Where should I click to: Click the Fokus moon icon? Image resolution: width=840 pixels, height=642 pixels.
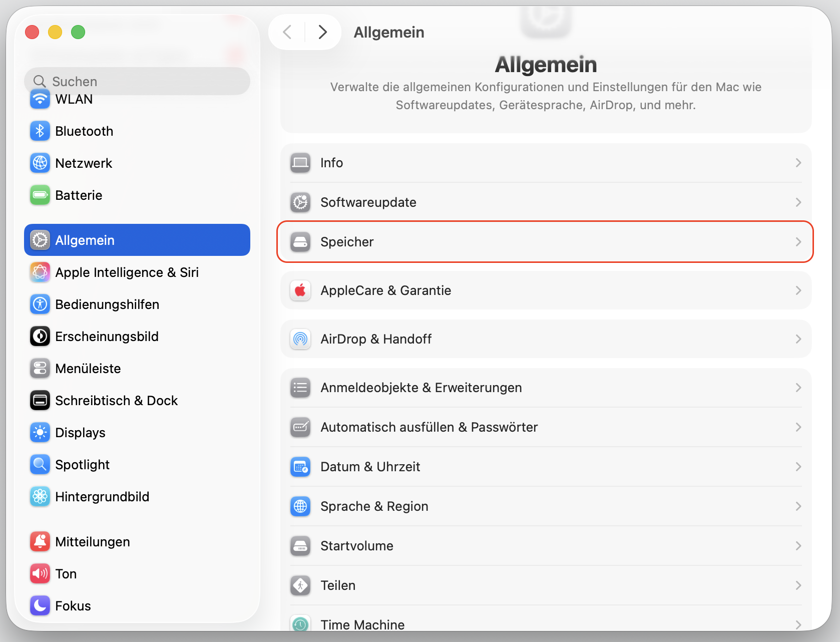coord(40,606)
